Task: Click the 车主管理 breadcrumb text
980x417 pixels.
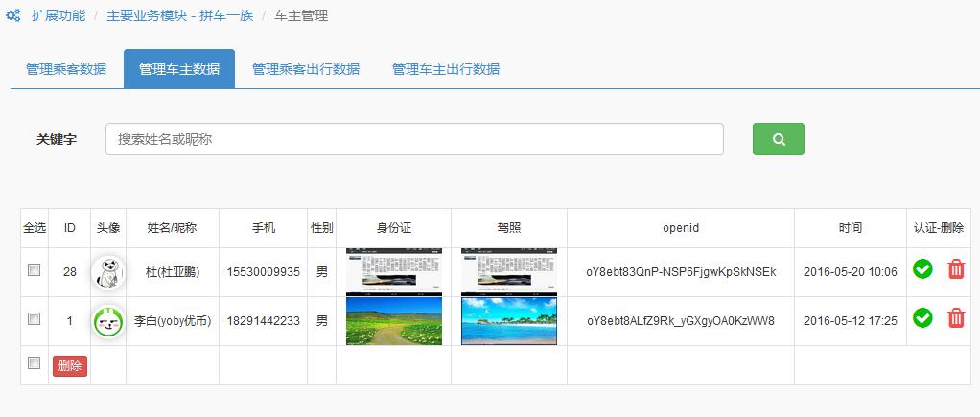Action: (x=301, y=16)
